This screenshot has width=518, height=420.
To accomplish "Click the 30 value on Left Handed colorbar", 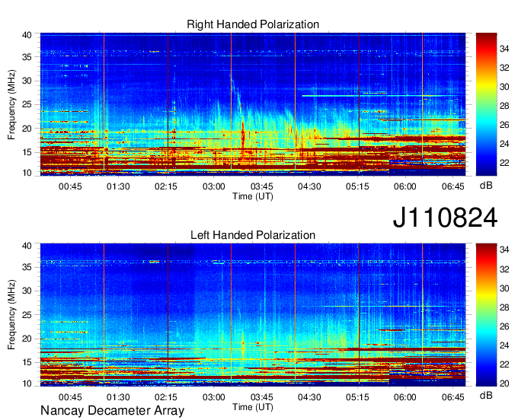I will [504, 288].
